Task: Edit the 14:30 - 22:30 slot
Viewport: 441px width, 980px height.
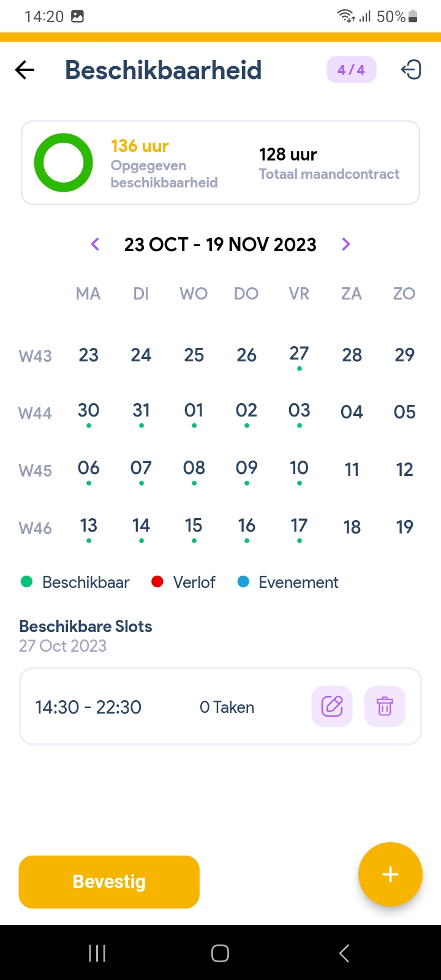Action: [332, 706]
